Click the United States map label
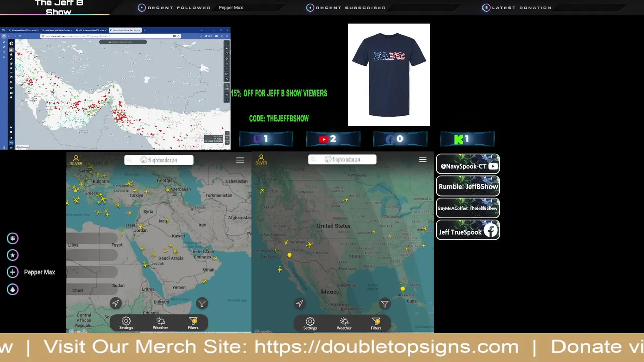644x362 pixels. (x=334, y=226)
